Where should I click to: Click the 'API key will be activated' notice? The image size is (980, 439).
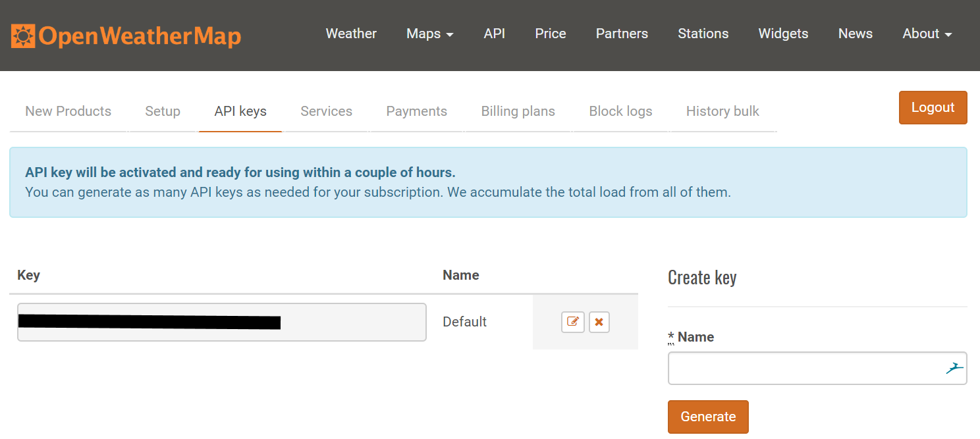click(240, 172)
